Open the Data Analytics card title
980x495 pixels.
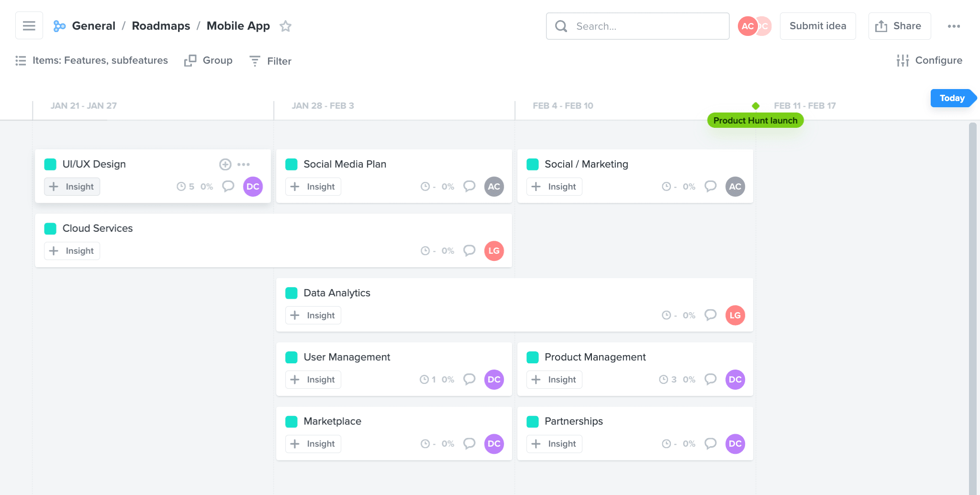[x=337, y=293]
